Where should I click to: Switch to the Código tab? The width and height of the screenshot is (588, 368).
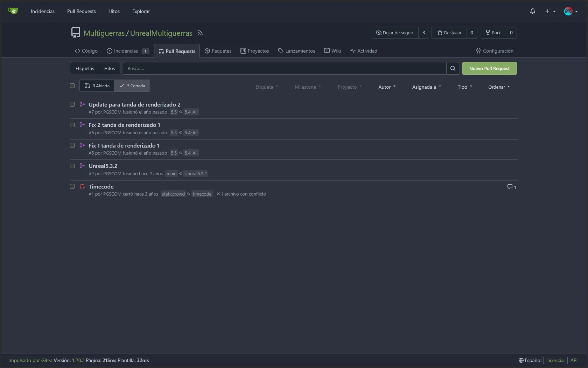point(86,51)
